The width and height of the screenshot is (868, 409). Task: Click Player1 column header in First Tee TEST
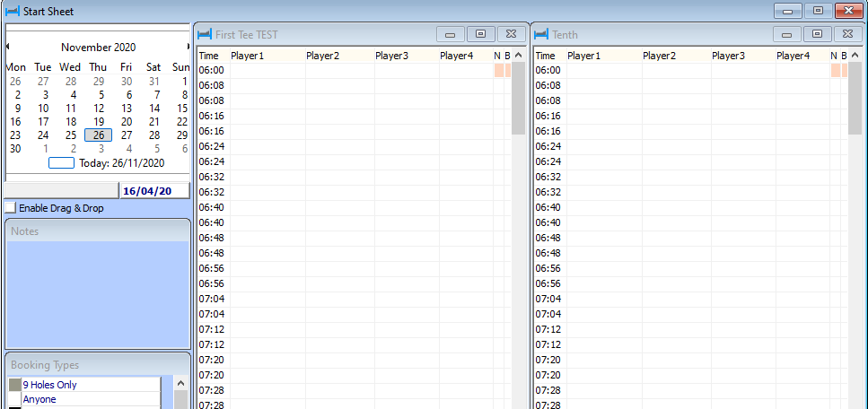coord(267,56)
